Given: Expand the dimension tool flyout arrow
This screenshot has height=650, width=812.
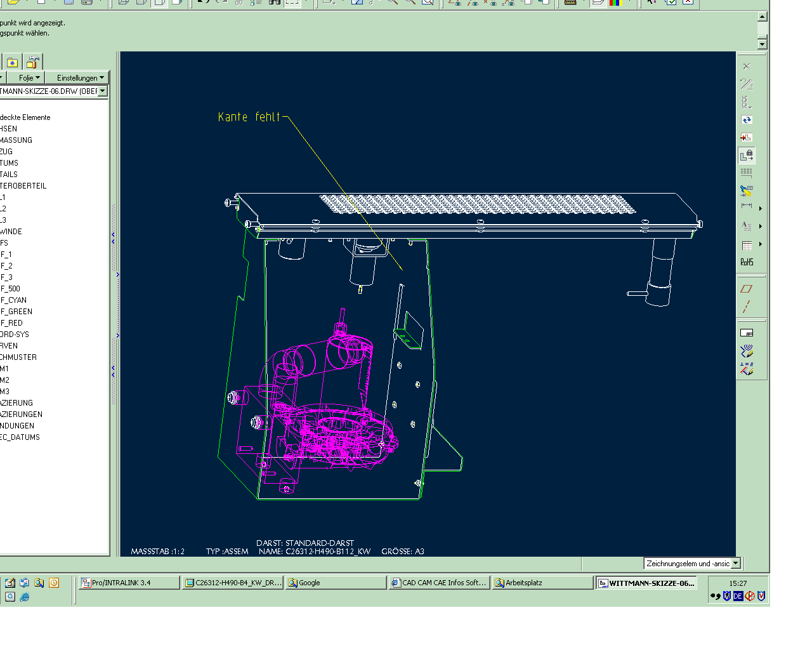Looking at the screenshot, I should point(760,208).
